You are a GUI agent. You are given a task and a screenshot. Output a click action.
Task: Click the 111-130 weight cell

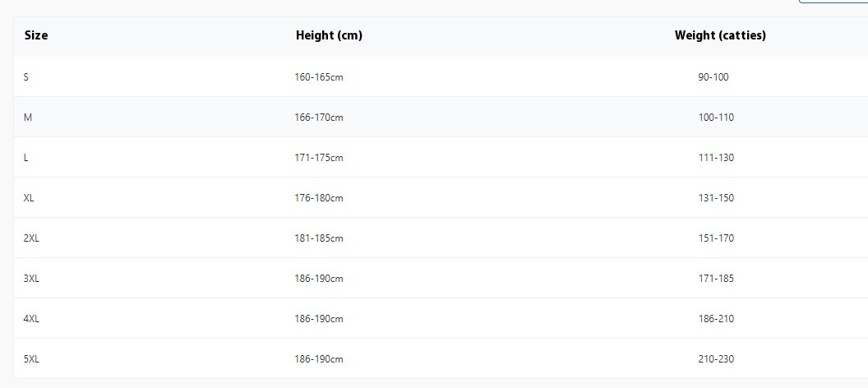pyautogui.click(x=716, y=158)
